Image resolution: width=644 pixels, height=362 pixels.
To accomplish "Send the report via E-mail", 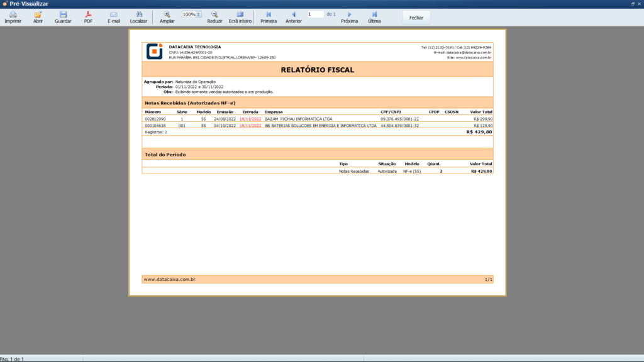I will pos(113,14).
